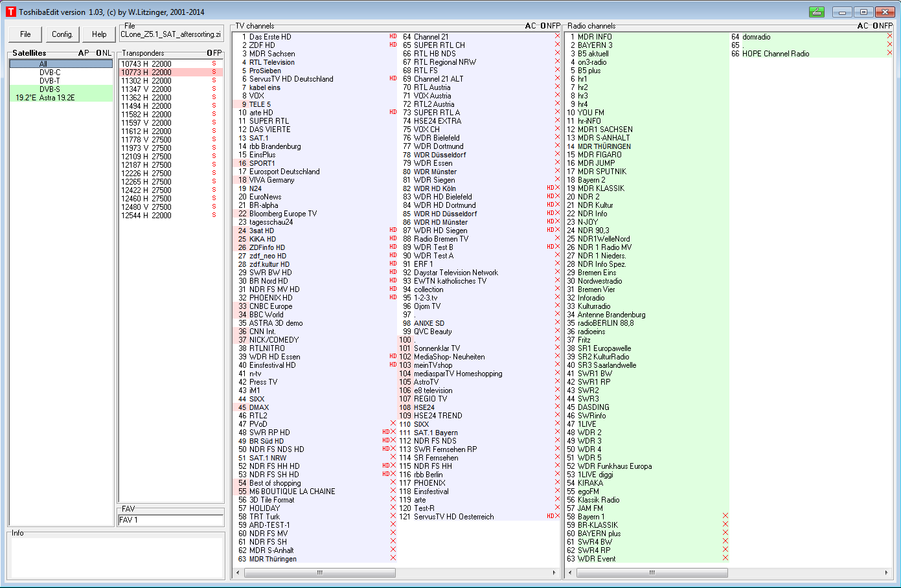Click left arrow of Radio channels scrollbar

[571, 572]
